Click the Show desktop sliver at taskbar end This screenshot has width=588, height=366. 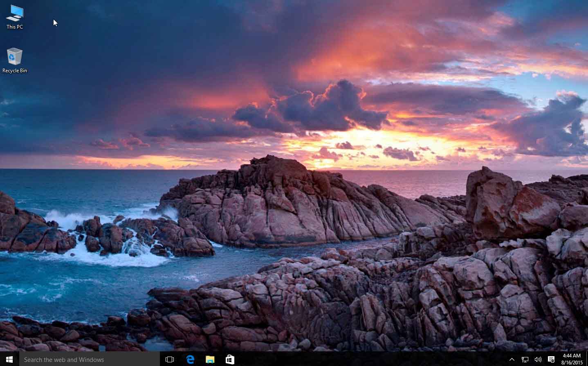(587, 359)
